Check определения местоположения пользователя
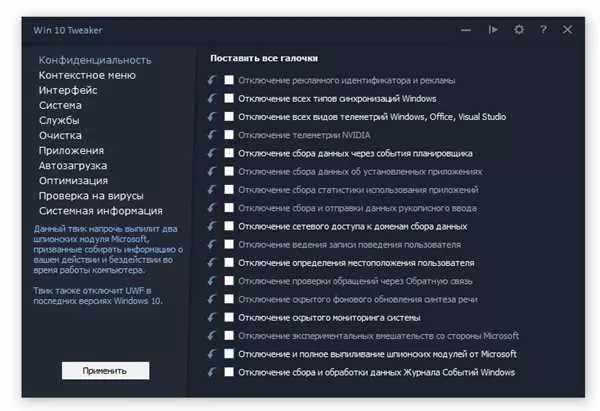The image size is (600, 411). (x=229, y=263)
